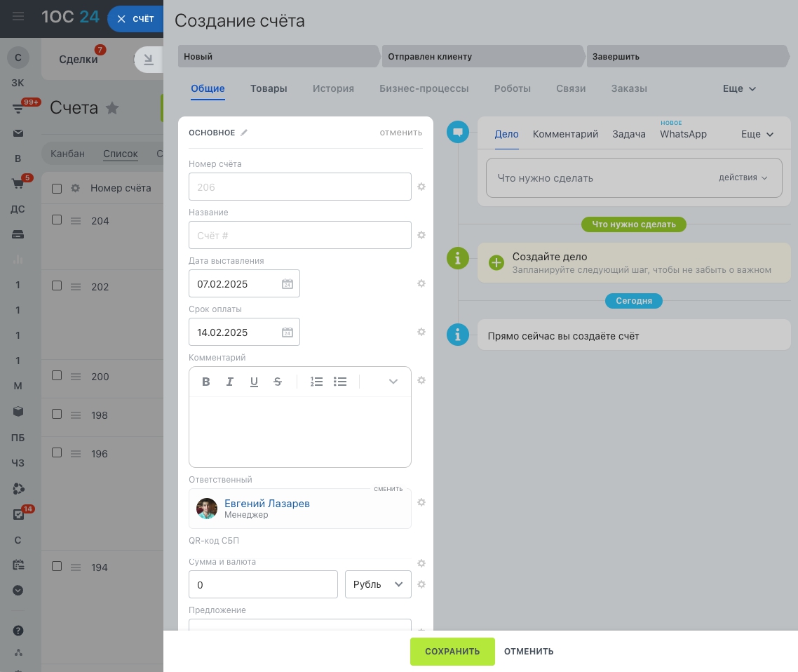The width and height of the screenshot is (798, 672).
Task: Click pencil icon beside ОСНОВНОЕ title
Action: [244, 133]
